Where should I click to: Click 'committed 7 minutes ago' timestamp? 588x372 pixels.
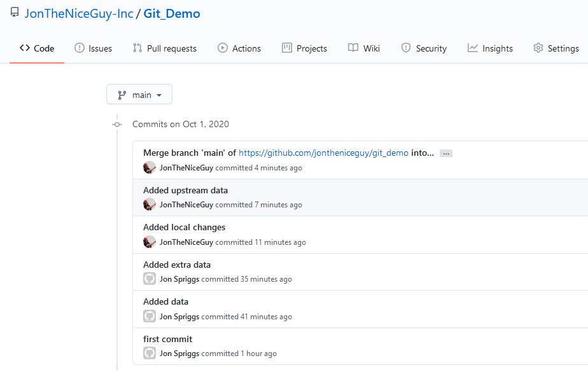tap(259, 205)
